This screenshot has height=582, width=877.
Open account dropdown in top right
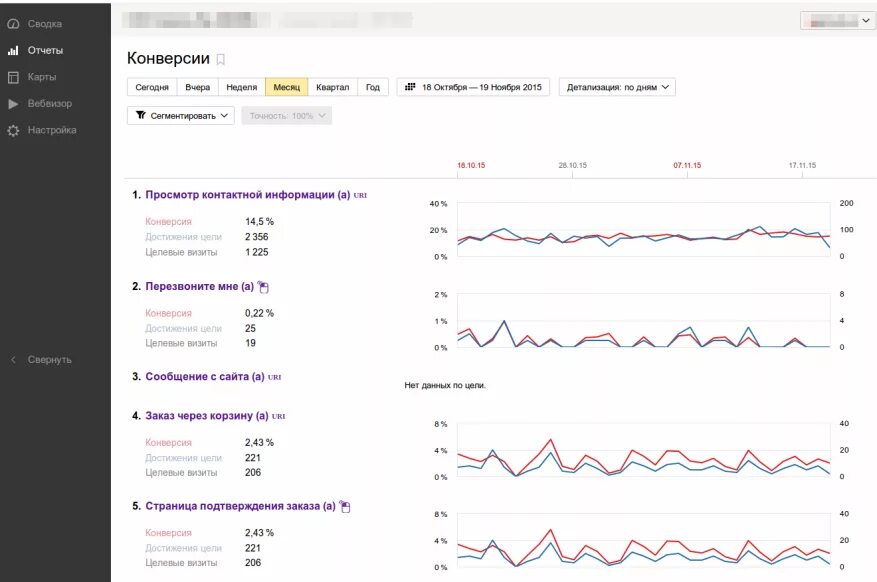coord(838,20)
